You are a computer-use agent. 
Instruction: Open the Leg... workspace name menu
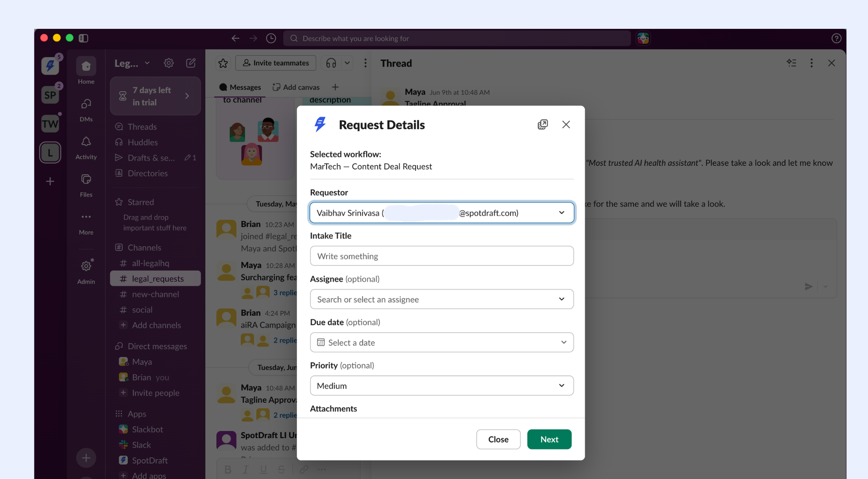(132, 63)
